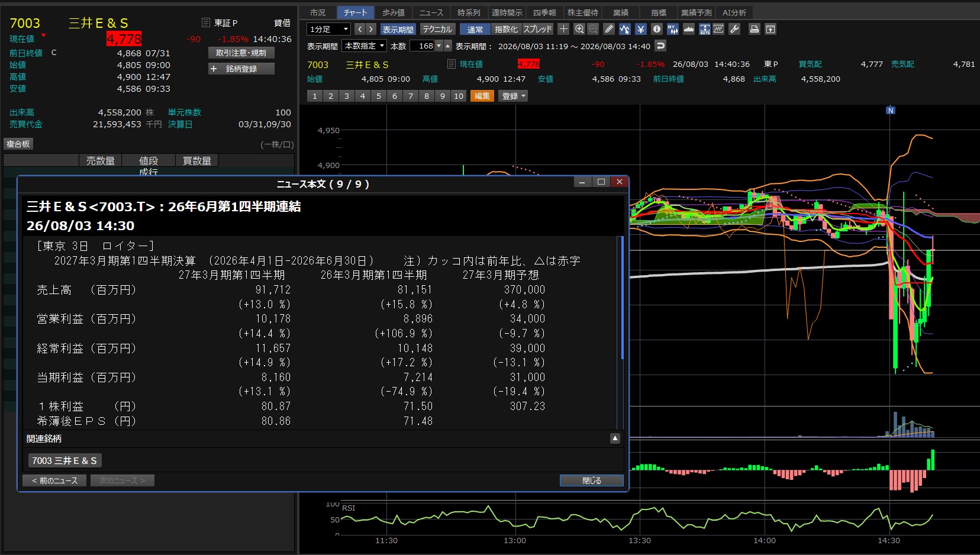This screenshot has width=980, height=555.
Task: Zoom out the chart with magnifier minus
Action: (x=593, y=29)
